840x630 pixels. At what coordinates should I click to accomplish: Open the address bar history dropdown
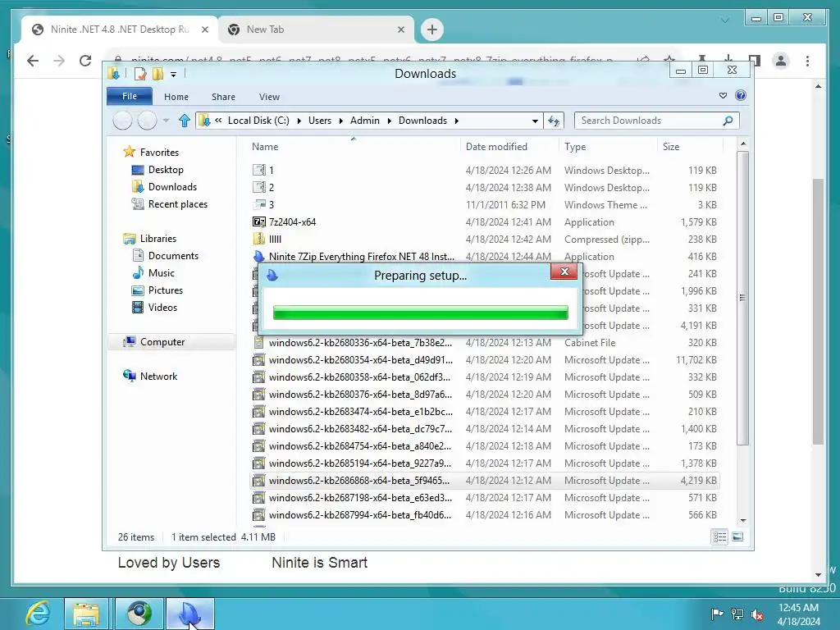tap(535, 121)
